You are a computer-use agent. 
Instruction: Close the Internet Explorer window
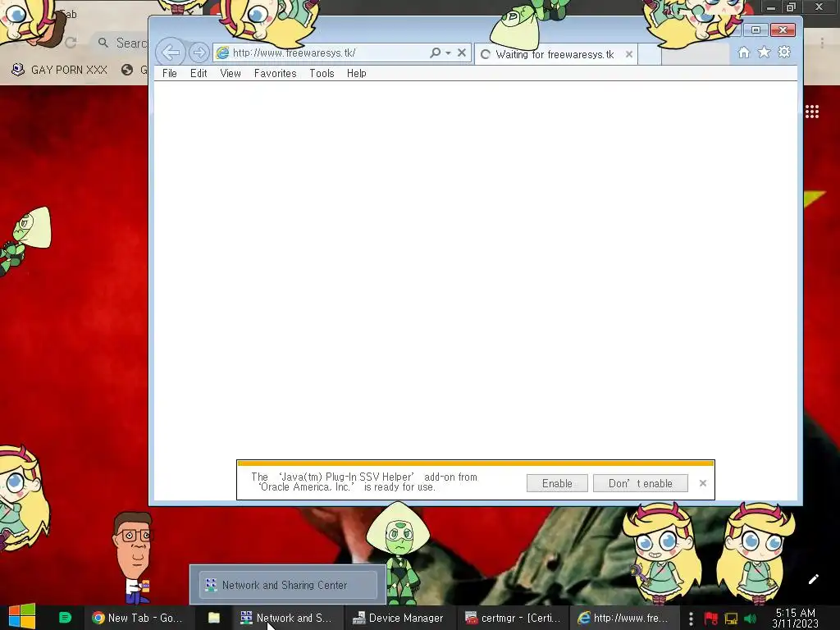pyautogui.click(x=783, y=30)
